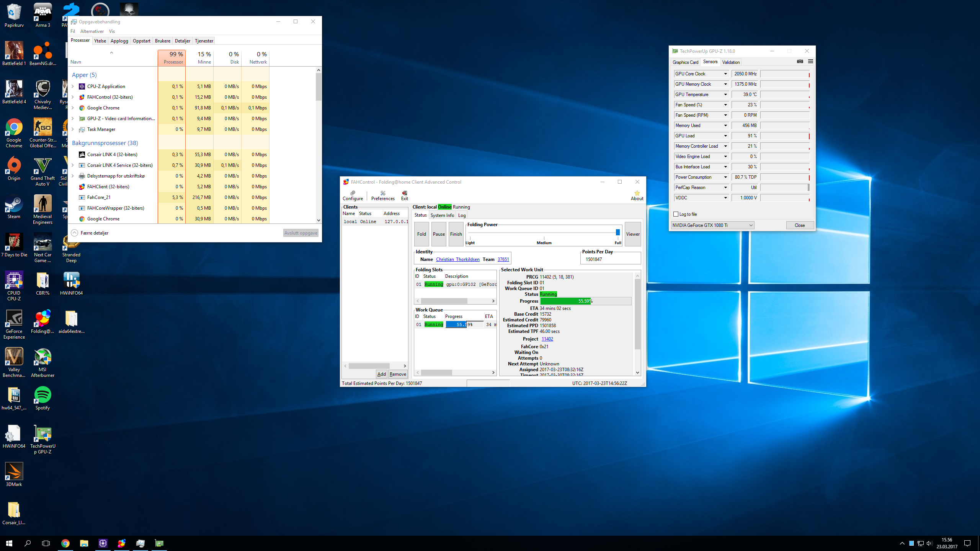Expand the CPU-Z Application process row
980x551 pixels.
73,86
